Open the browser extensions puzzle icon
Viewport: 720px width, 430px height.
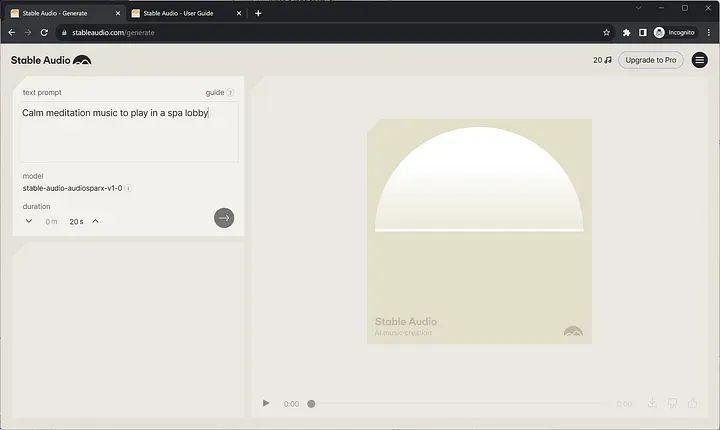coord(627,32)
